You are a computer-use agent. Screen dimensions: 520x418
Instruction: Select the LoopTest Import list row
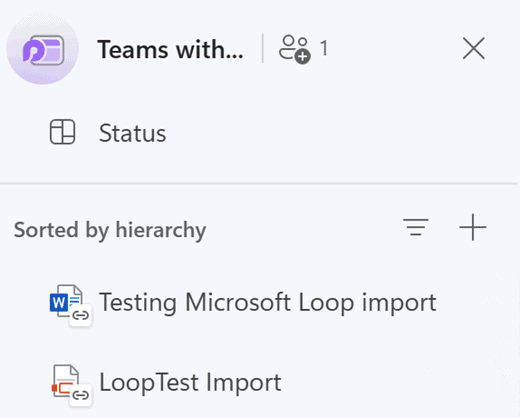pos(260,382)
